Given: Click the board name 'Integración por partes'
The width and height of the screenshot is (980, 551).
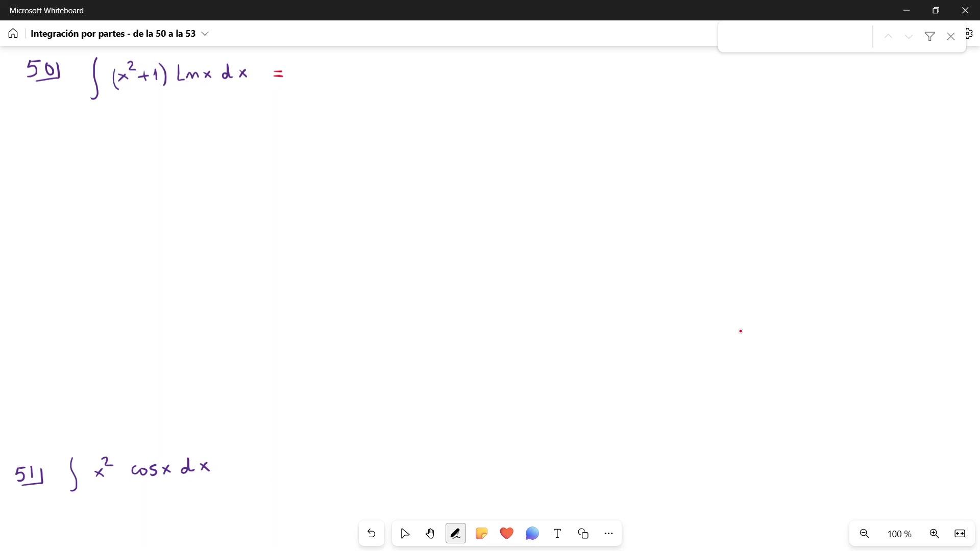Looking at the screenshot, I should (x=113, y=34).
